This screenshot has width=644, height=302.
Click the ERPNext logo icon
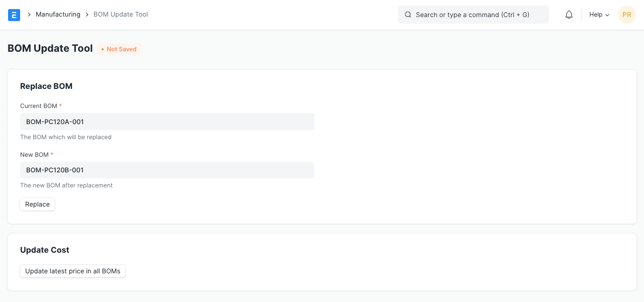pos(14,15)
